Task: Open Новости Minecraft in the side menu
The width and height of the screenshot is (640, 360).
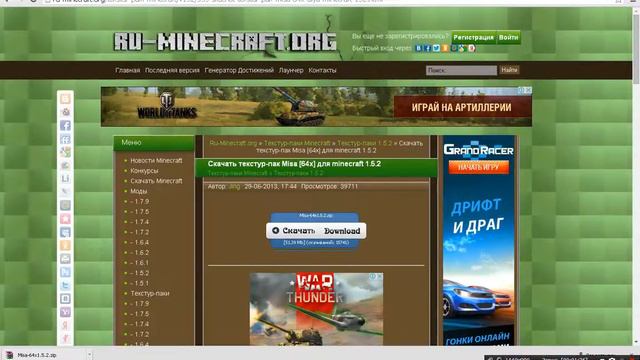Action: (x=156, y=160)
